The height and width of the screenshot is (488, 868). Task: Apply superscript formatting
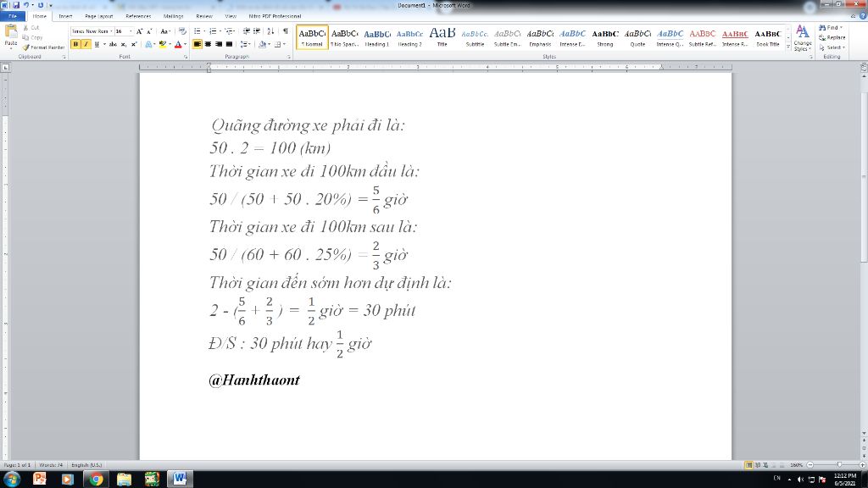click(133, 44)
